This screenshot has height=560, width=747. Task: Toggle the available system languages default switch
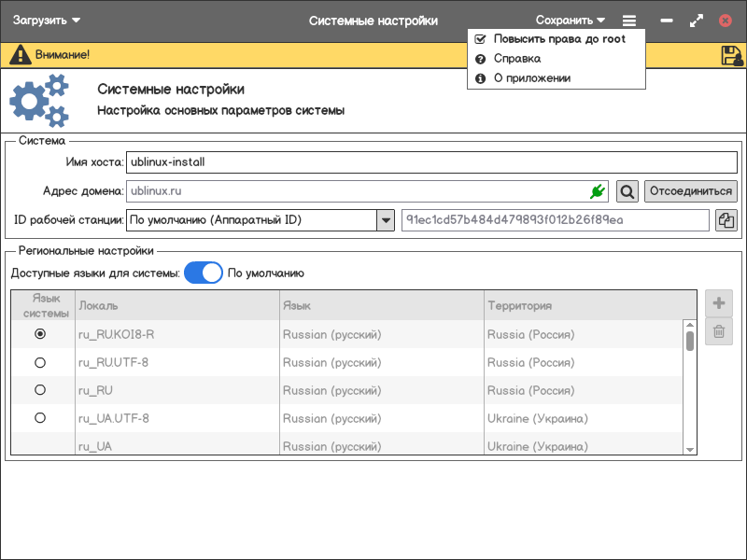point(203,273)
